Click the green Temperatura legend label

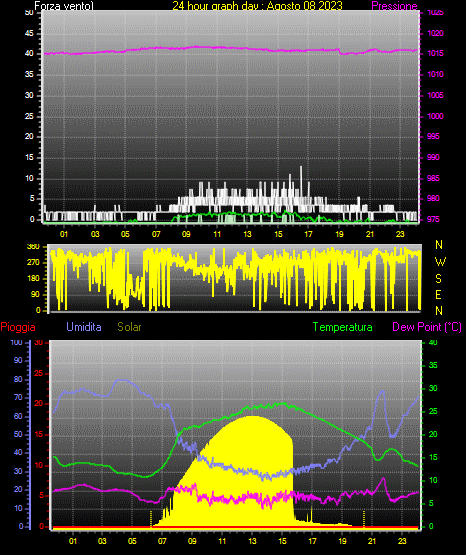coord(343,327)
